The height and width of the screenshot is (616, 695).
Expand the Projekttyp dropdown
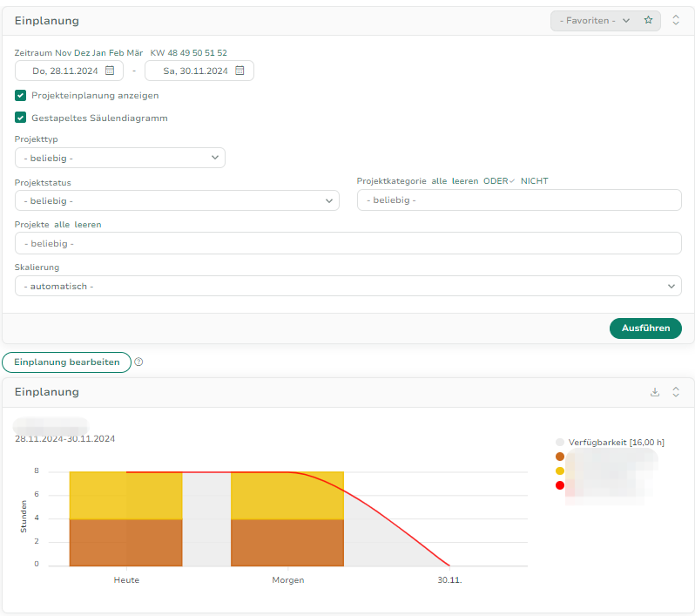(x=120, y=158)
